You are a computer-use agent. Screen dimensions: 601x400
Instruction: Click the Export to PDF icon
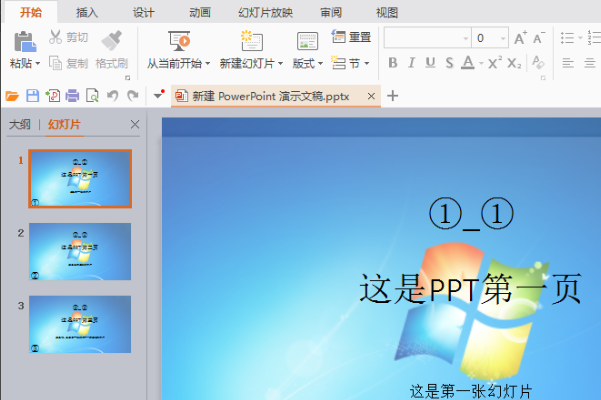tap(53, 95)
